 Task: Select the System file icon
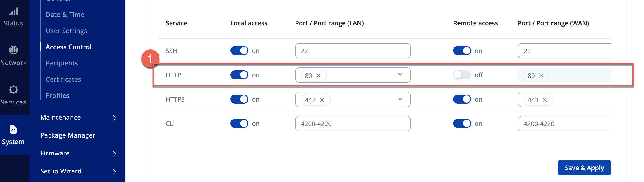point(13,129)
